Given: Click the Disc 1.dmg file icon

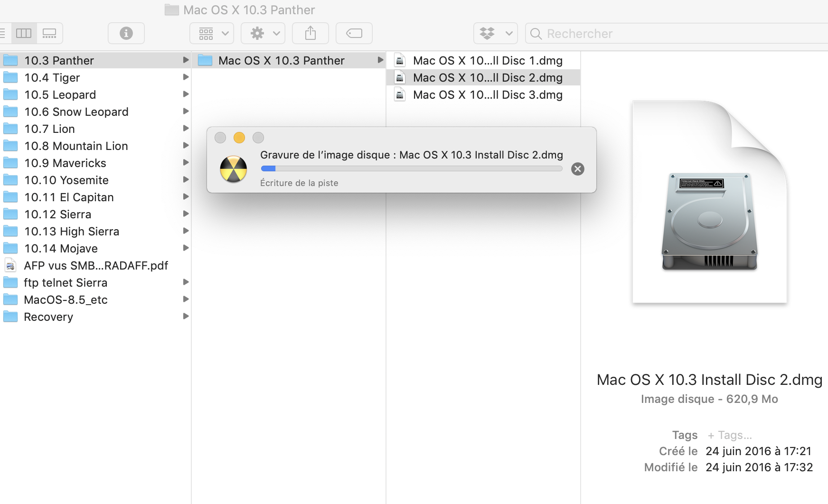Looking at the screenshot, I should [400, 60].
